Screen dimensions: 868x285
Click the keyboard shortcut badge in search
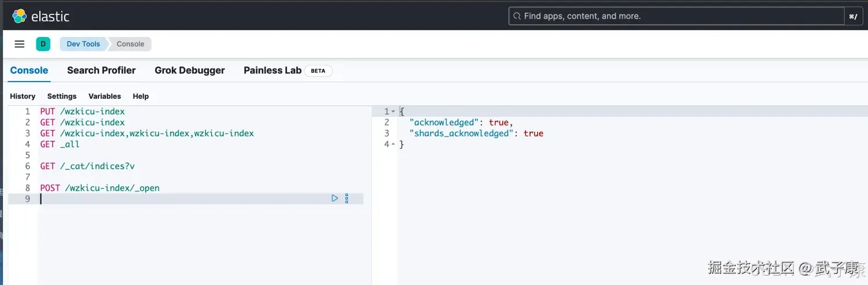click(x=853, y=16)
